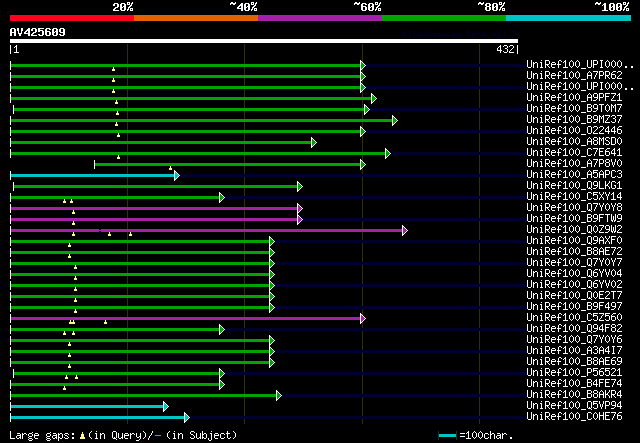Click the arrowhead ending the B9T0M7 alignment
Screen dimensions: 640x443
click(367, 109)
